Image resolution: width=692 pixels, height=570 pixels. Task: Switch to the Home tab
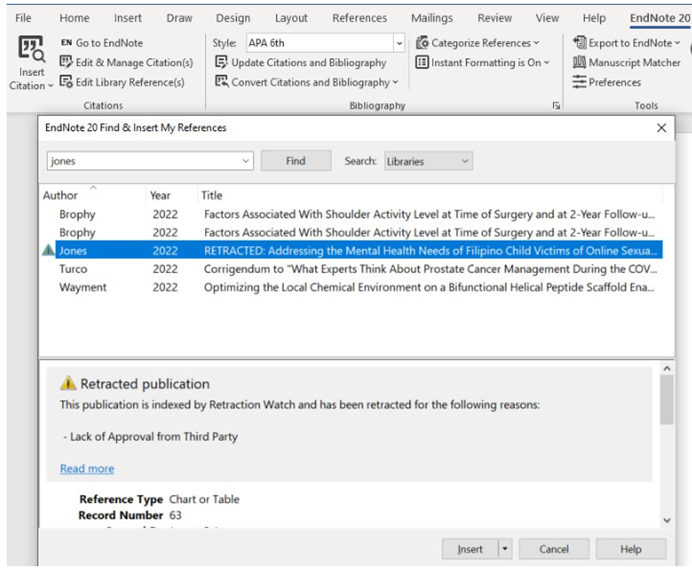pyautogui.click(x=74, y=18)
